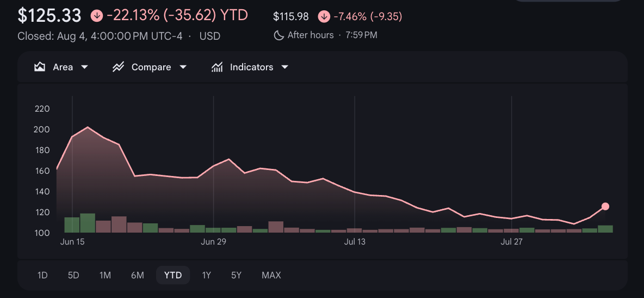
Task: Click the Compare label text
Action: [151, 67]
